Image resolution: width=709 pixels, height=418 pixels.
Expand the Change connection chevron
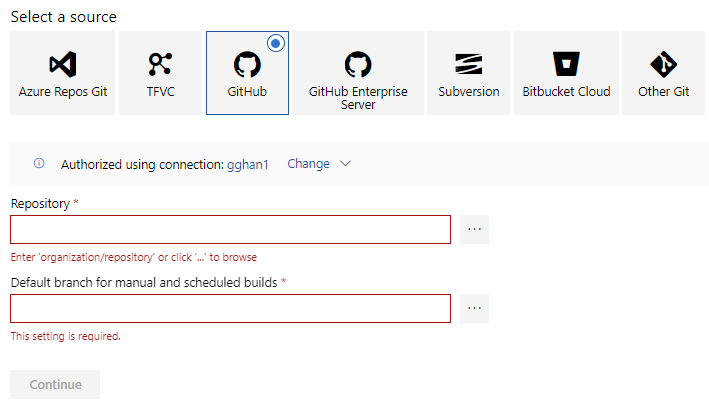pos(345,163)
